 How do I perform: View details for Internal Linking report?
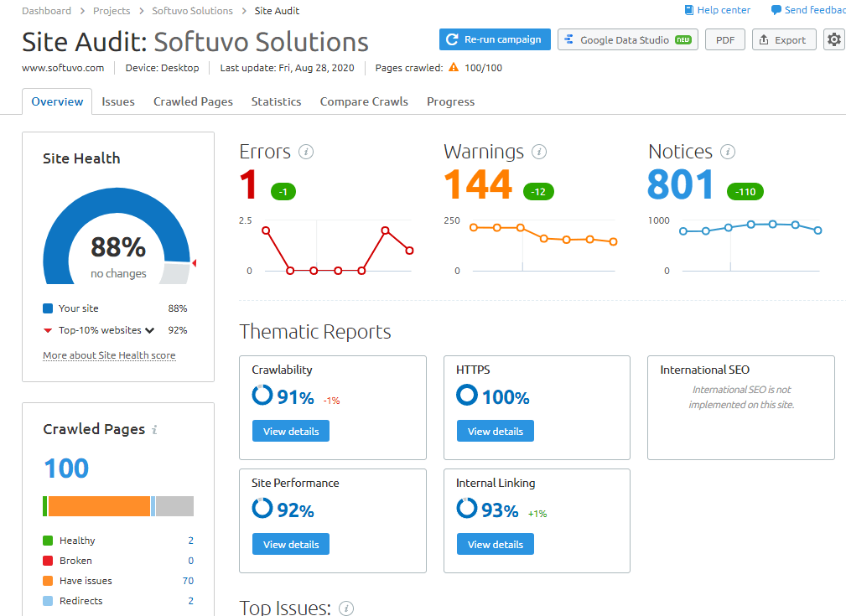496,544
